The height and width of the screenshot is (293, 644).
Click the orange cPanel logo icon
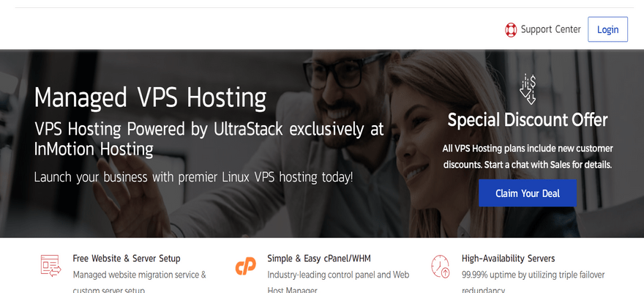tap(246, 266)
